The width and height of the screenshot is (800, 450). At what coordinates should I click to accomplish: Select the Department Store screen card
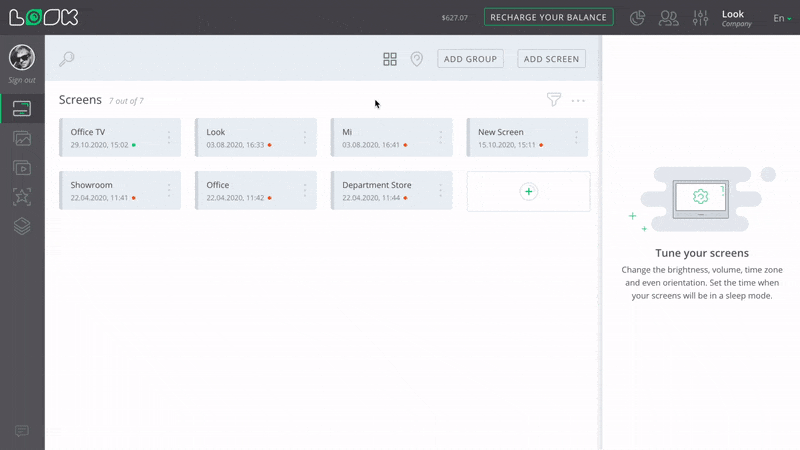[391, 190]
